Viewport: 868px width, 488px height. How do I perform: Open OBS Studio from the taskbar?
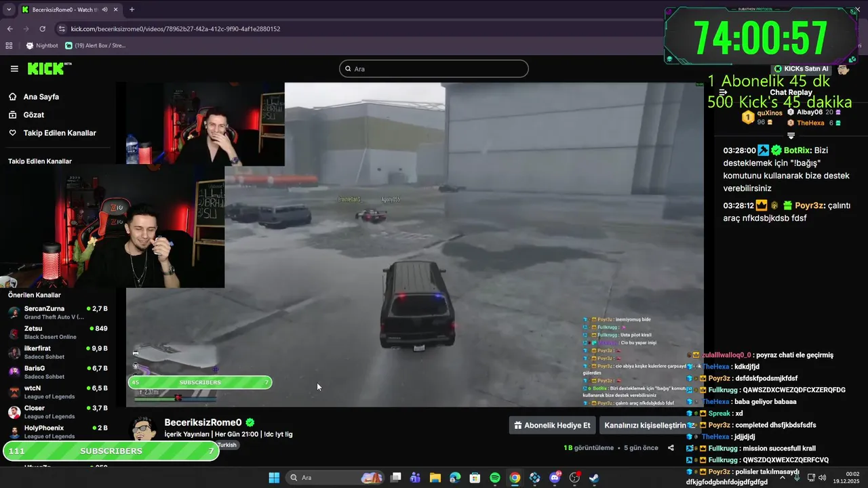click(574, 478)
